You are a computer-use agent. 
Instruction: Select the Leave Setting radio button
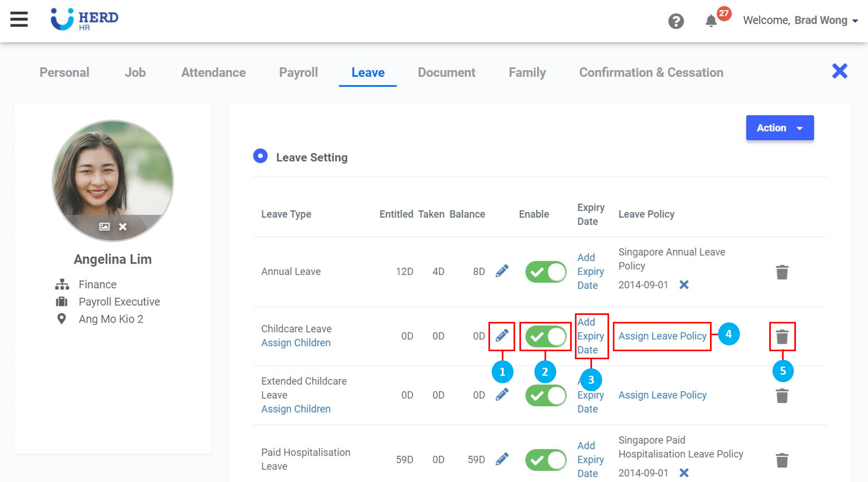click(x=261, y=156)
